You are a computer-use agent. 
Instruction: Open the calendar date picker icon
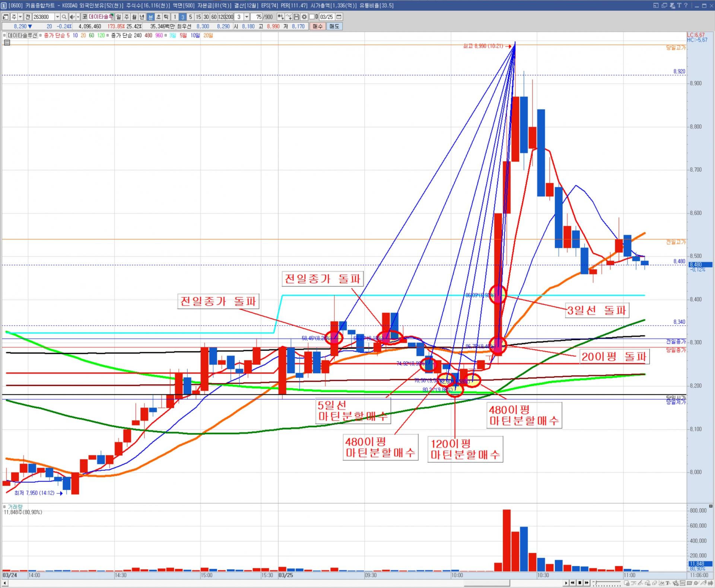click(339, 17)
